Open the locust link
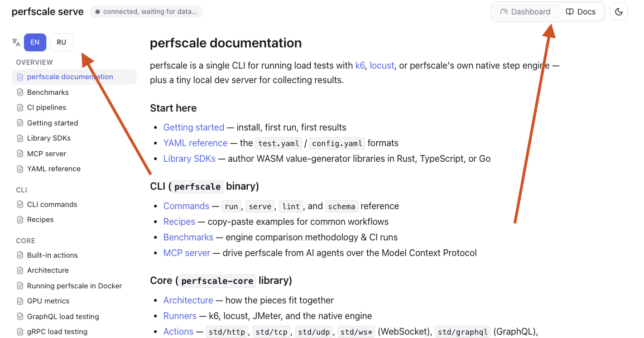The width and height of the screenshot is (644, 338). (x=382, y=66)
